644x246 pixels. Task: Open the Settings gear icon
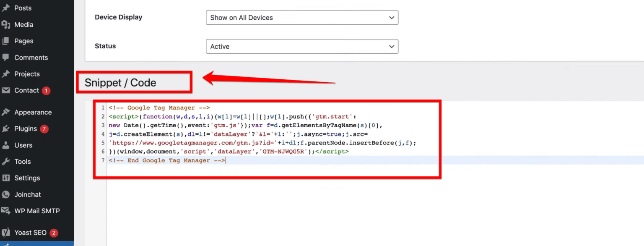[x=6, y=178]
